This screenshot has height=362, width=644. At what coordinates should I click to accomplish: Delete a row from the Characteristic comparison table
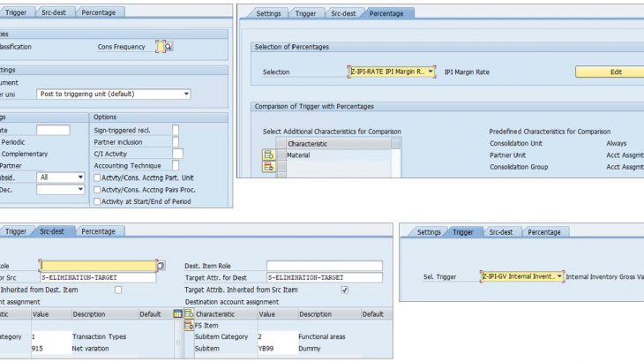point(268,167)
